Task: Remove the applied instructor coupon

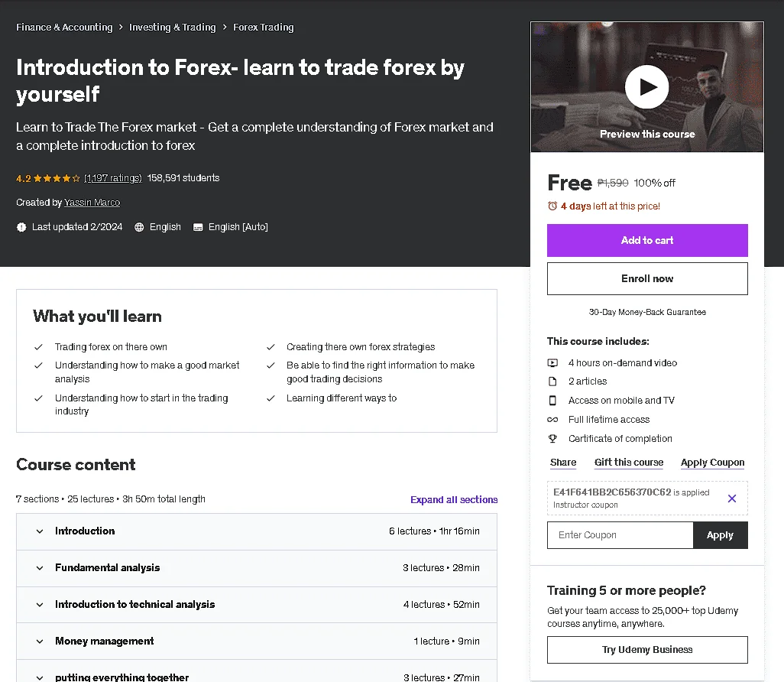Action: point(731,498)
